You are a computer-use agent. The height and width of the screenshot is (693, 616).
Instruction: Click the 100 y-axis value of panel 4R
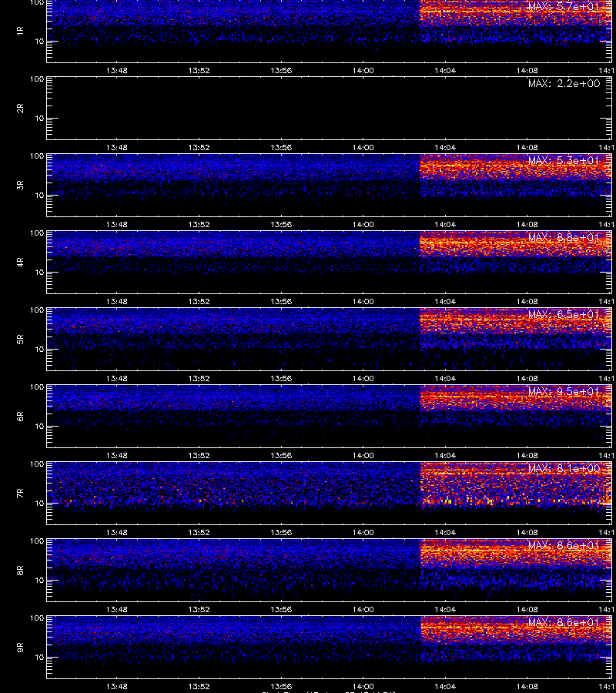[x=37, y=233]
